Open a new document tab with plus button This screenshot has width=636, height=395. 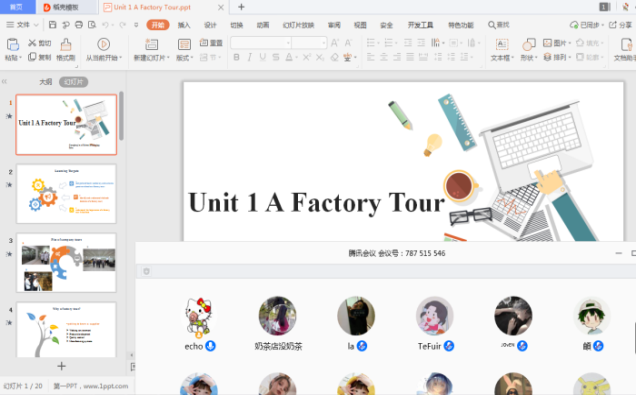[241, 7]
